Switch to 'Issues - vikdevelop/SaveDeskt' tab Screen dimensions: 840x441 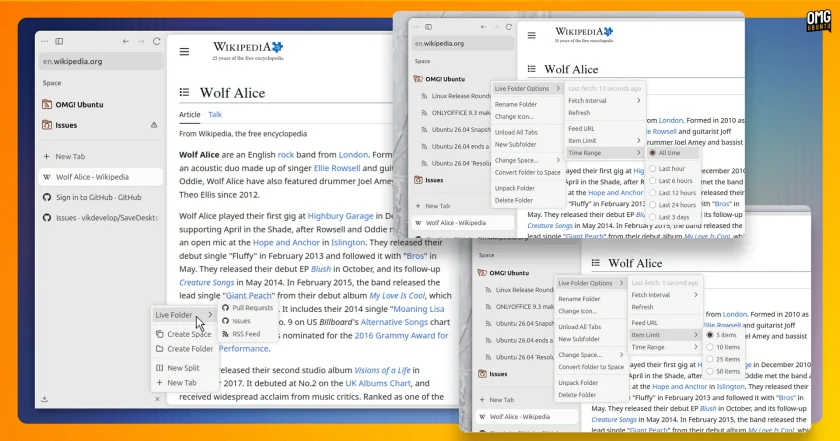101,218
